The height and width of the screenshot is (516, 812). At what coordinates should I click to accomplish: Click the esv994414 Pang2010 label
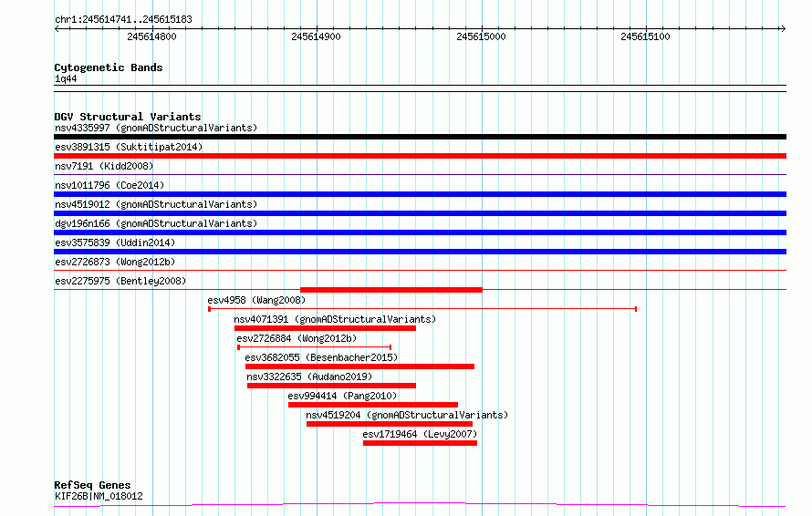[342, 396]
